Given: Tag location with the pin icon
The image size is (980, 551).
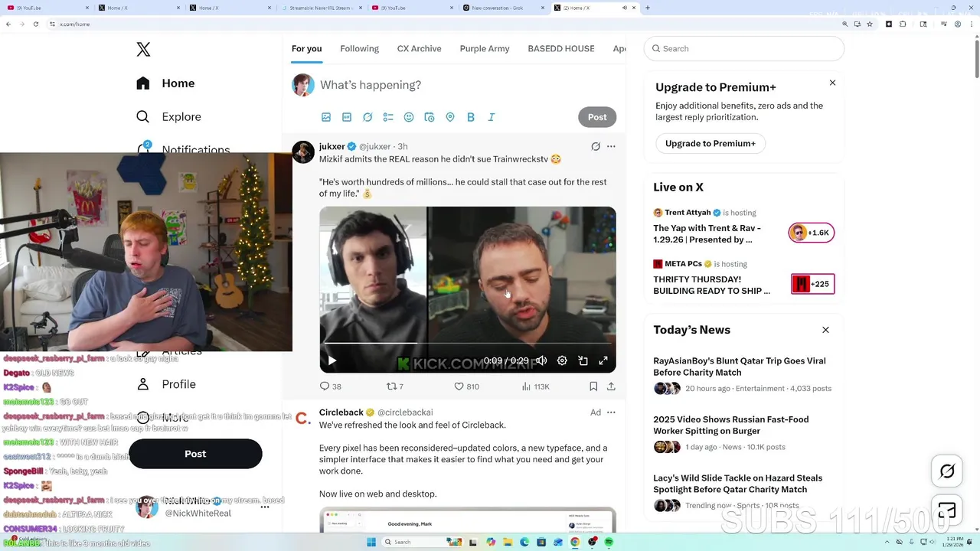Looking at the screenshot, I should (x=450, y=117).
